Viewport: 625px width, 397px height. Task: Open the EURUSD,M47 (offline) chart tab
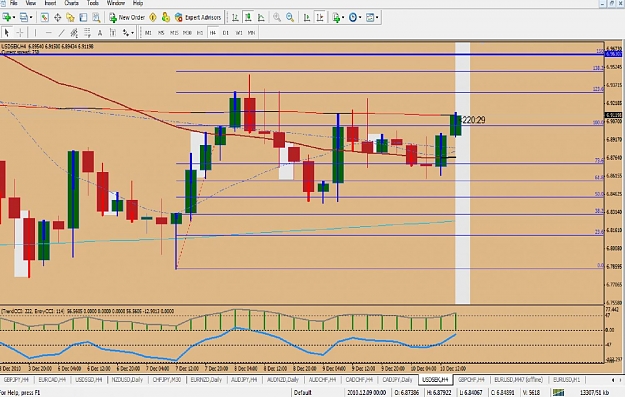click(x=518, y=380)
